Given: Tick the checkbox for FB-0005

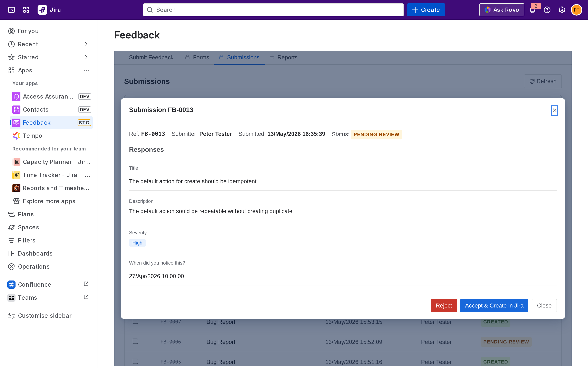Looking at the screenshot, I should [135, 361].
